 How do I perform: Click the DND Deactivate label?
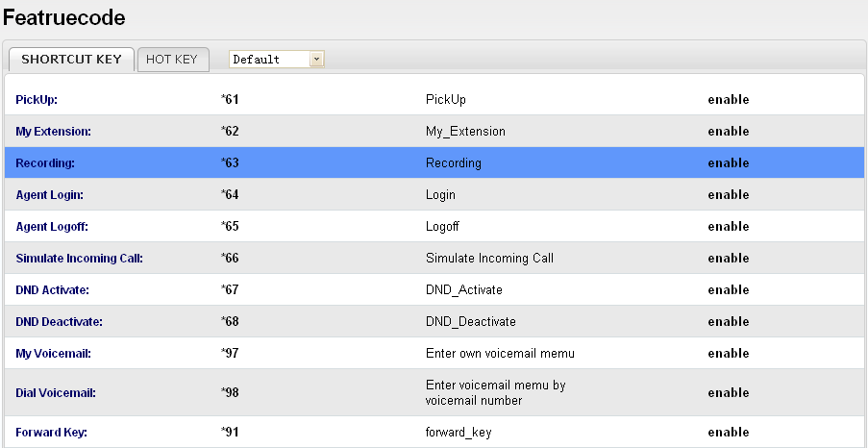(59, 322)
